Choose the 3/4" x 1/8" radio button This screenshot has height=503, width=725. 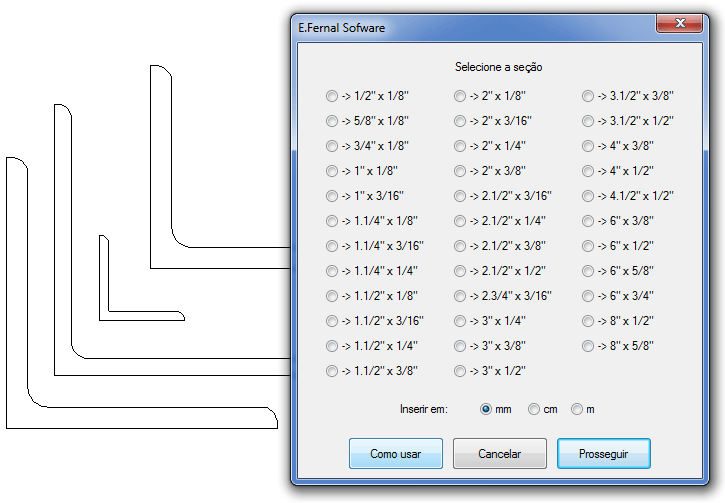332,146
